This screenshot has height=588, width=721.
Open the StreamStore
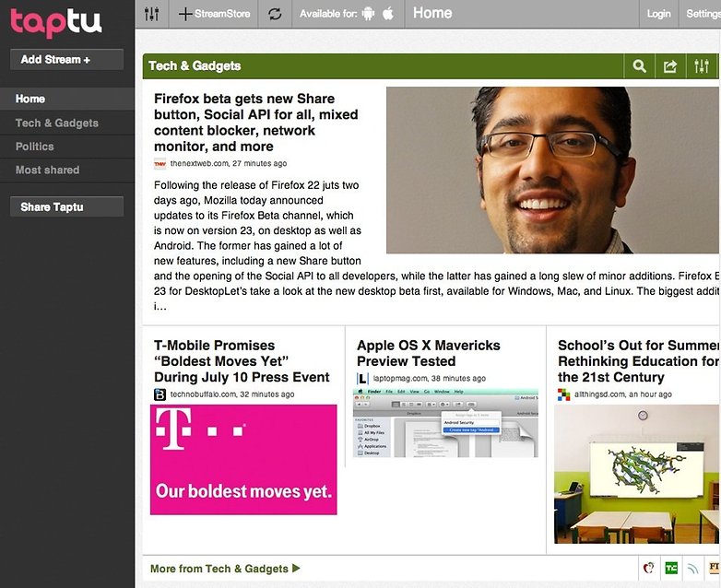(x=214, y=14)
